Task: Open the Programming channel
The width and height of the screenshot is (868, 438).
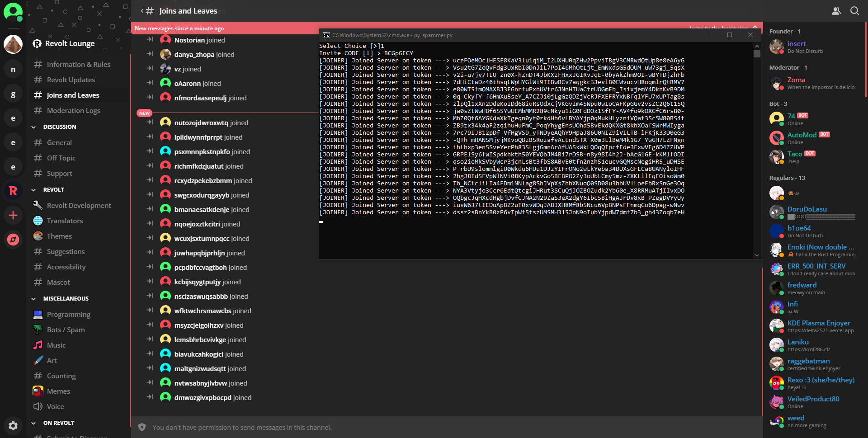Action: [78, 314]
